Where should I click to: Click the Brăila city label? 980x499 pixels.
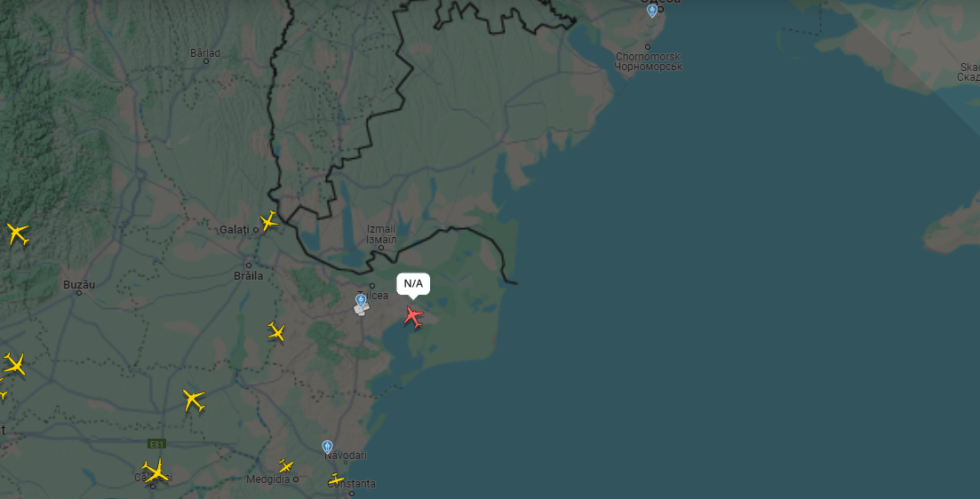pos(248,275)
